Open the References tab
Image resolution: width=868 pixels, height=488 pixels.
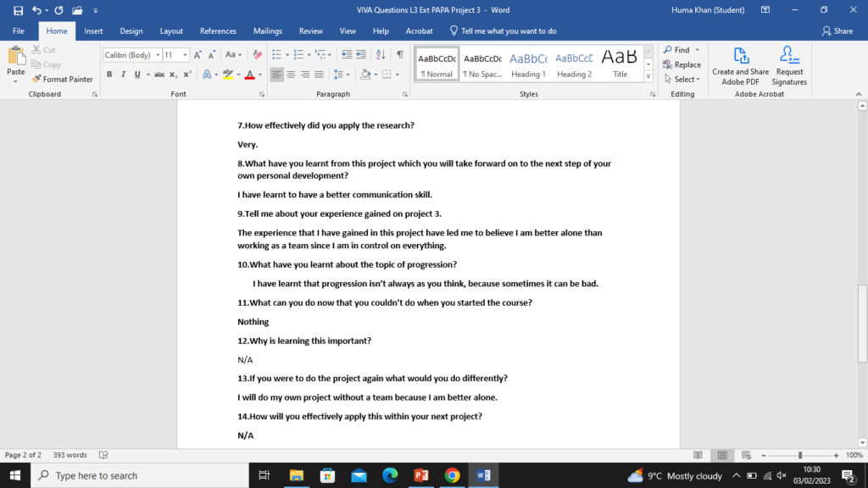click(218, 30)
